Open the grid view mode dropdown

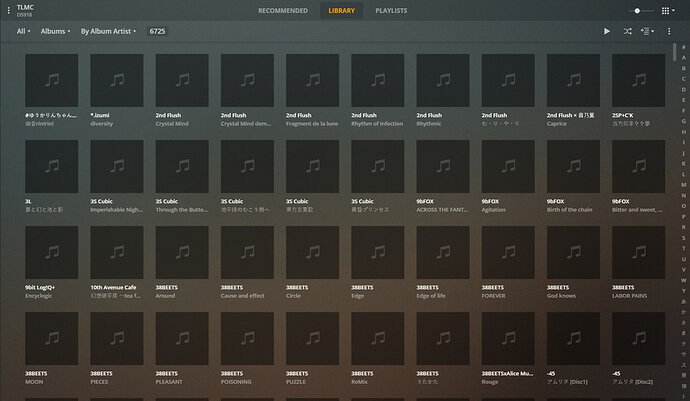(x=668, y=11)
